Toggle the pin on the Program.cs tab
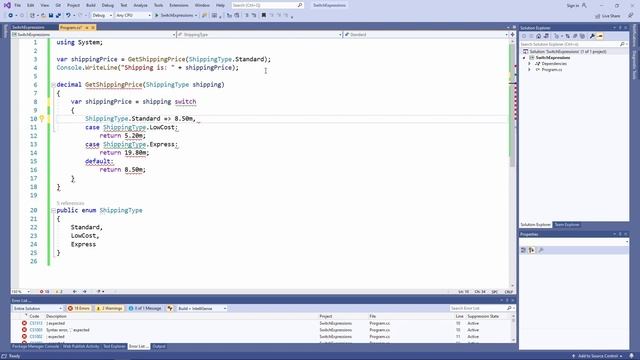The height and width of the screenshot is (360, 640). tap(87, 27)
